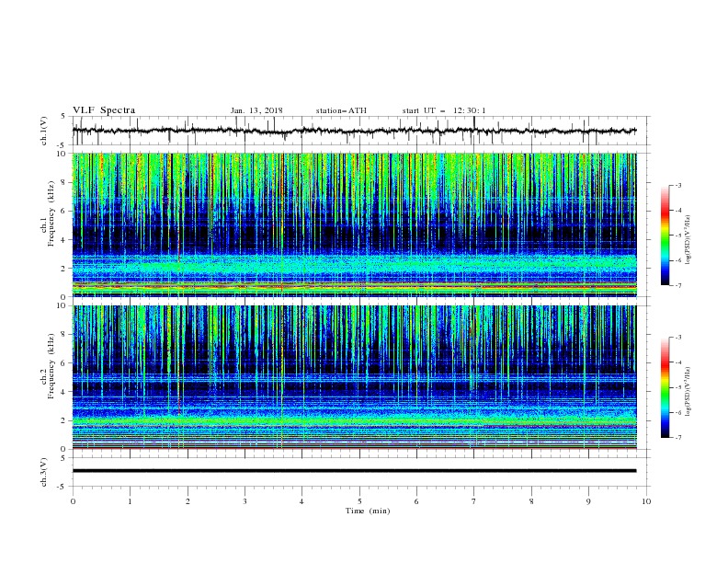Click the "station=ATH" label
Screen dimensions: 728x563
(341, 110)
